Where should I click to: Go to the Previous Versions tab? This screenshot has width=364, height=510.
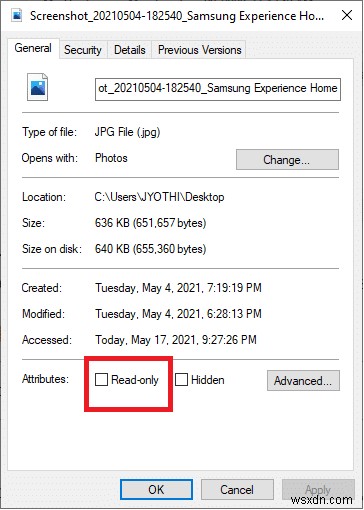[199, 50]
